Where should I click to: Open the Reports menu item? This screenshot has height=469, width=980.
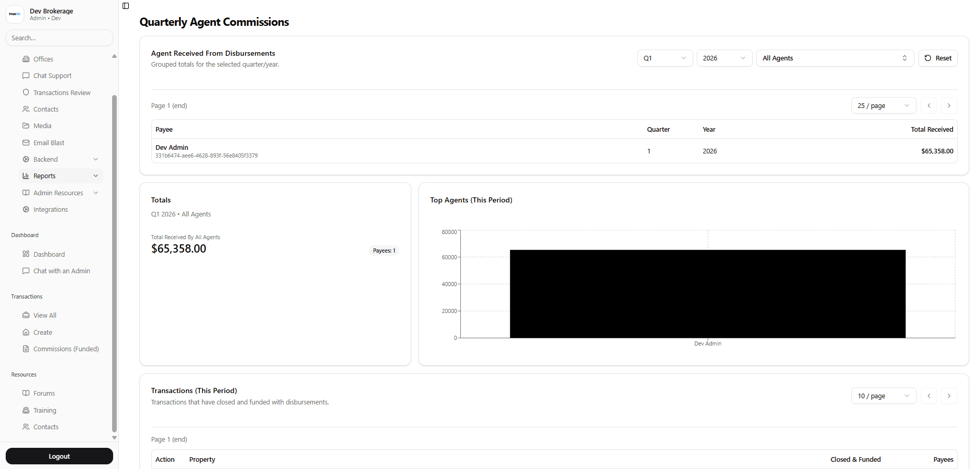click(44, 176)
